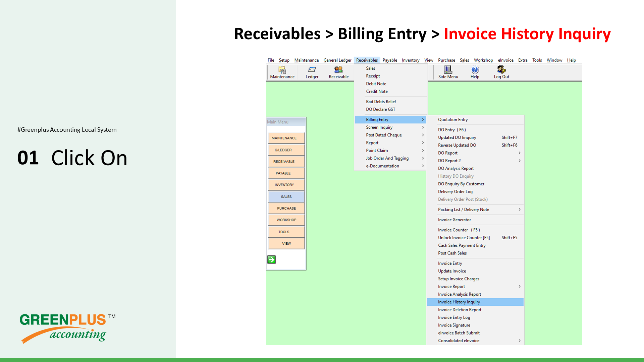Click RECEIVABLE button in Main Menu
The height and width of the screenshot is (362, 644).
pyautogui.click(x=286, y=162)
